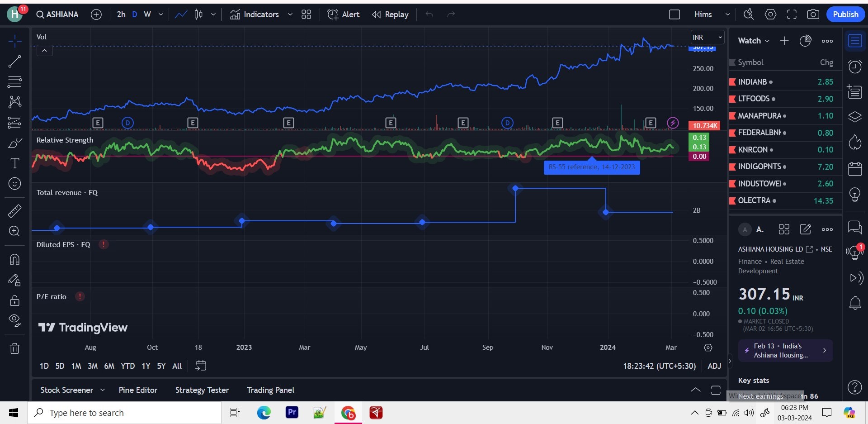Toggle stay in drawing mode
The height and width of the screenshot is (424, 868).
click(x=15, y=280)
